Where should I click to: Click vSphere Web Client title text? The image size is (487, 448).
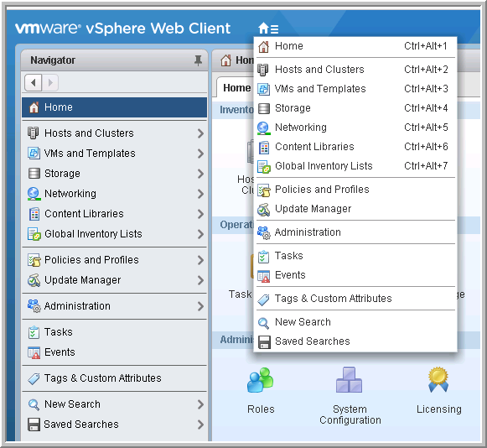pyautogui.click(x=158, y=29)
